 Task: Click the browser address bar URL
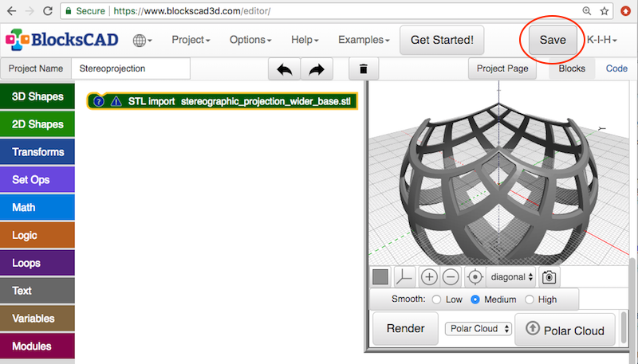tap(192, 11)
